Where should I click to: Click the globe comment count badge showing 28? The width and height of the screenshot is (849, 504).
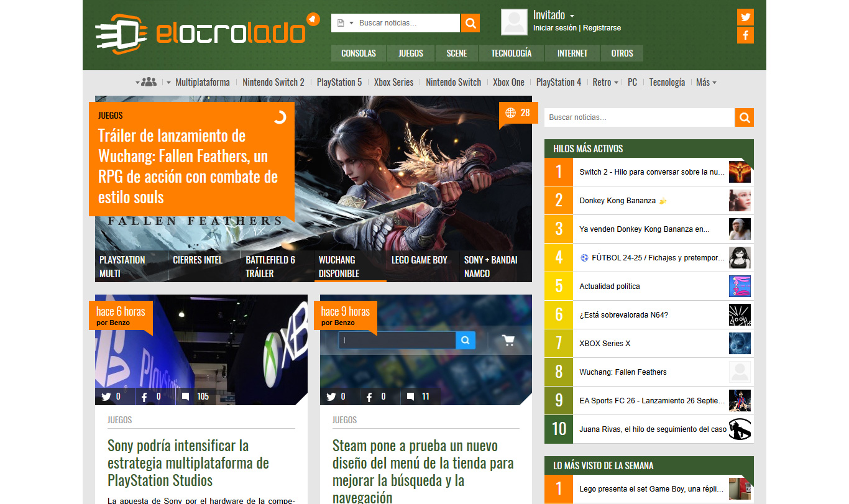[518, 112]
